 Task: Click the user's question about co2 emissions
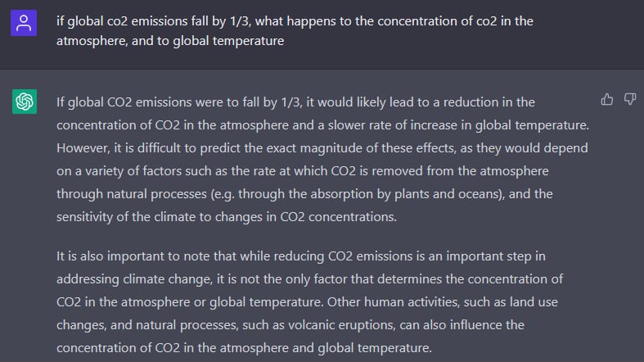295,31
